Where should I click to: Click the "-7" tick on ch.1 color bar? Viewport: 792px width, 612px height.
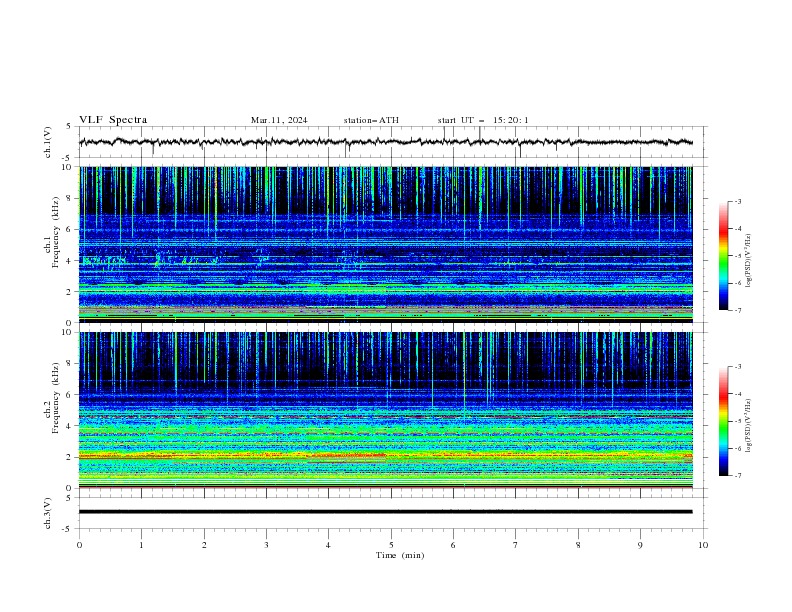point(737,310)
